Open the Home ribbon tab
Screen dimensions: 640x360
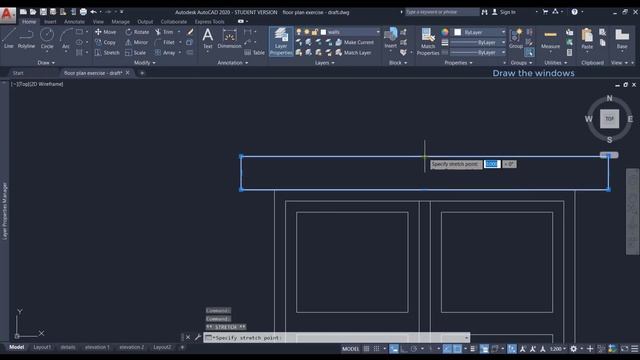29,22
